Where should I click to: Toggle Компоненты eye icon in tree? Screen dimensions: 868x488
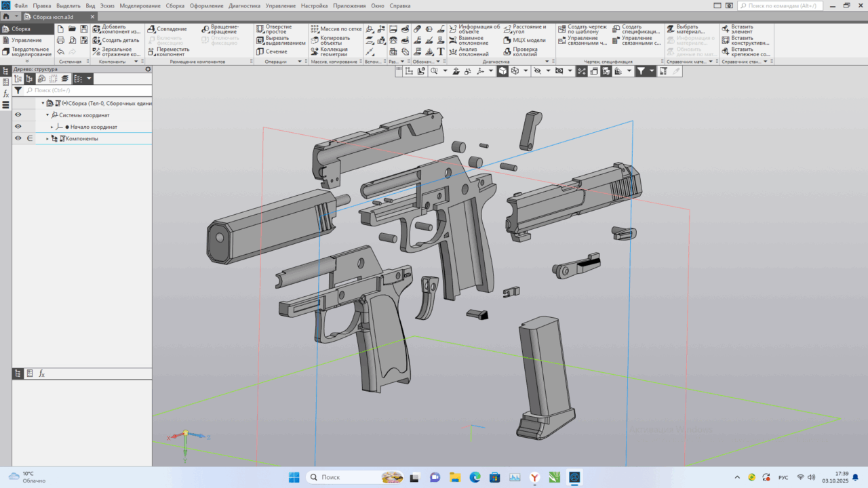pyautogui.click(x=18, y=138)
